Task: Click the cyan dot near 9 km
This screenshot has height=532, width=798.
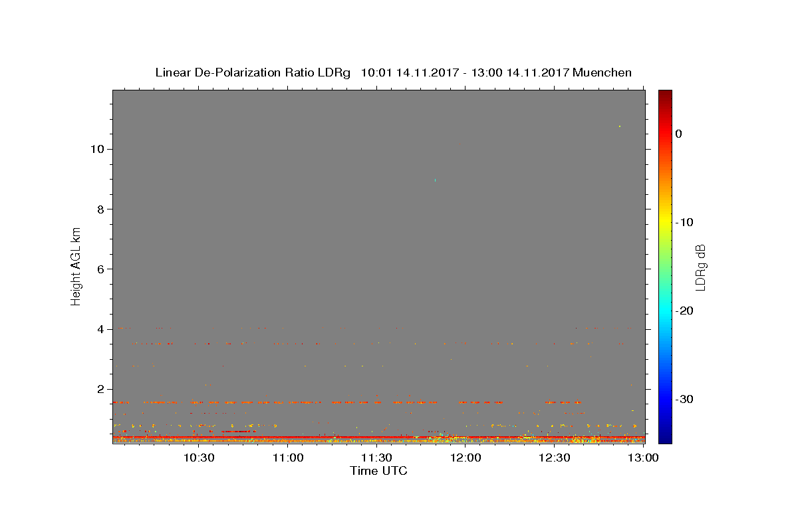Action: (x=435, y=180)
